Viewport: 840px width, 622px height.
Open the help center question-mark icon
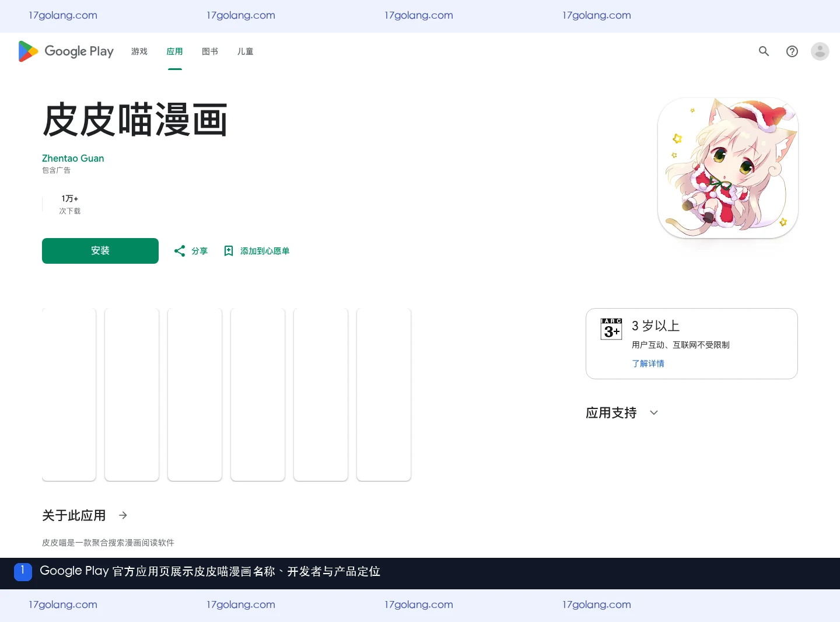pos(792,51)
